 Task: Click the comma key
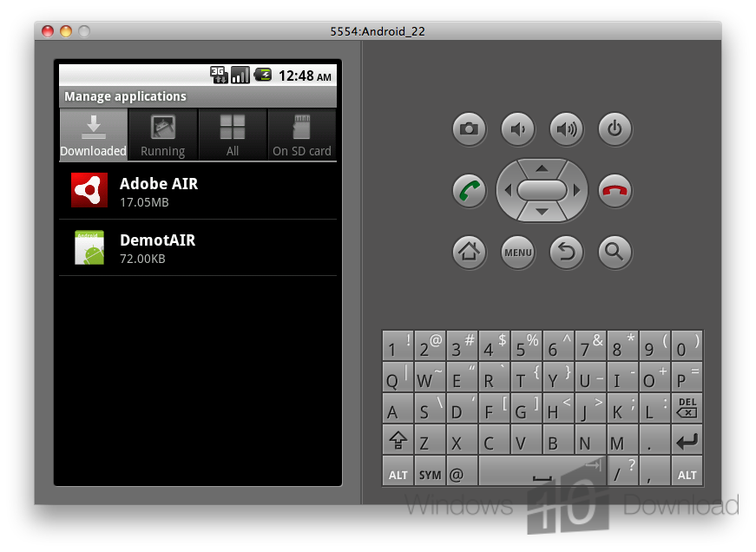click(654, 470)
